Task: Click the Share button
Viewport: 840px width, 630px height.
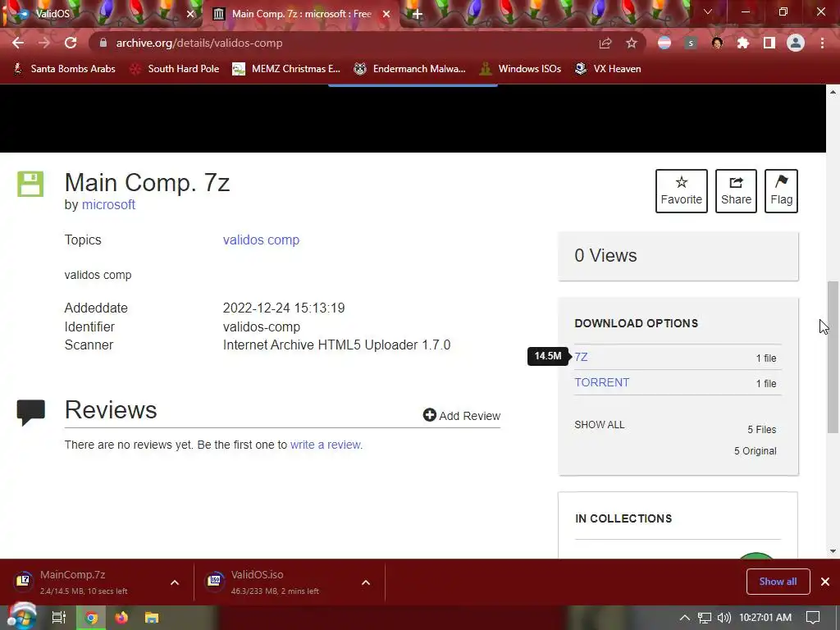Action: click(736, 190)
